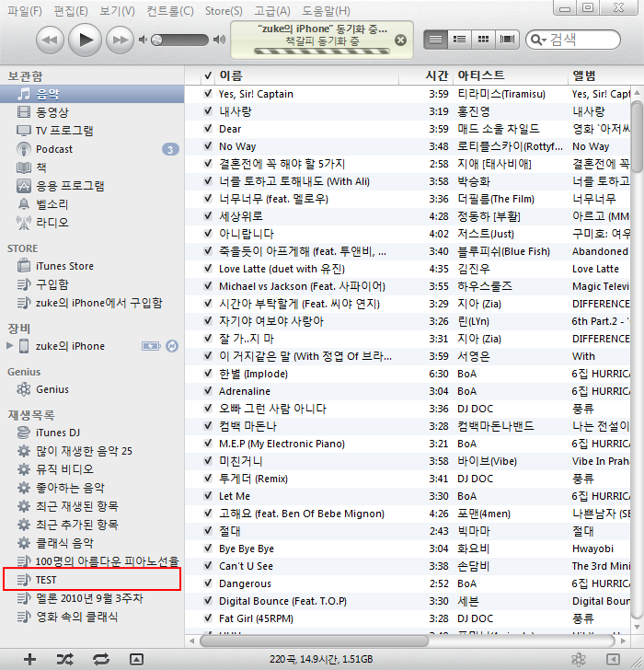Toggle repeat mode
This screenshot has width=644, height=670.
point(101,659)
